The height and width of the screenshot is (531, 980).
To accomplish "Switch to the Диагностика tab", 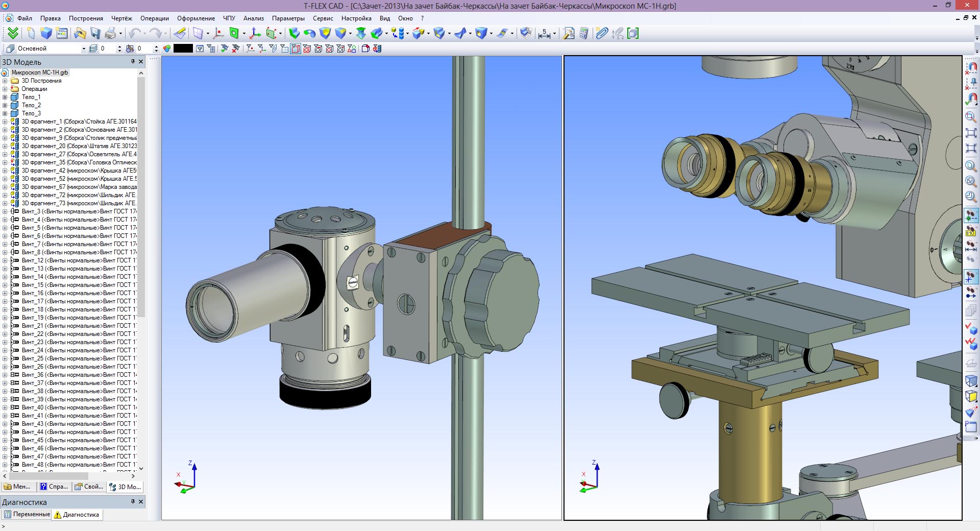I will point(77,515).
